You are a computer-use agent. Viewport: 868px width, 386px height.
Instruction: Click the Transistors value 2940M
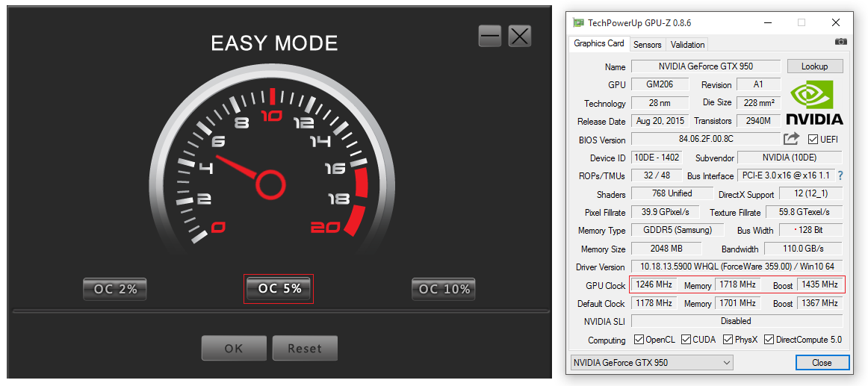[x=758, y=121]
